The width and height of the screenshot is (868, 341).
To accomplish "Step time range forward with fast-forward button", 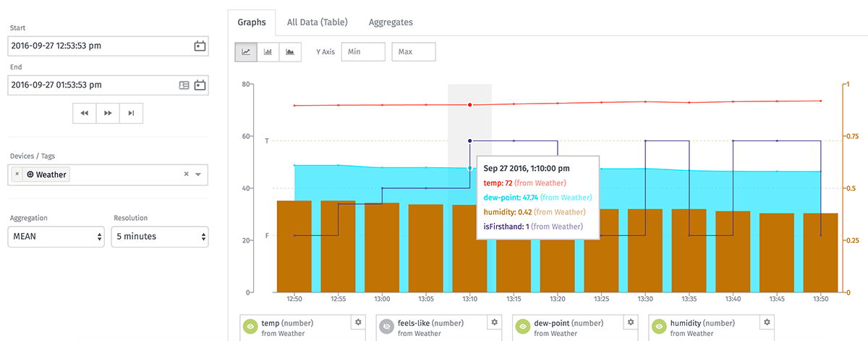I will tap(108, 113).
